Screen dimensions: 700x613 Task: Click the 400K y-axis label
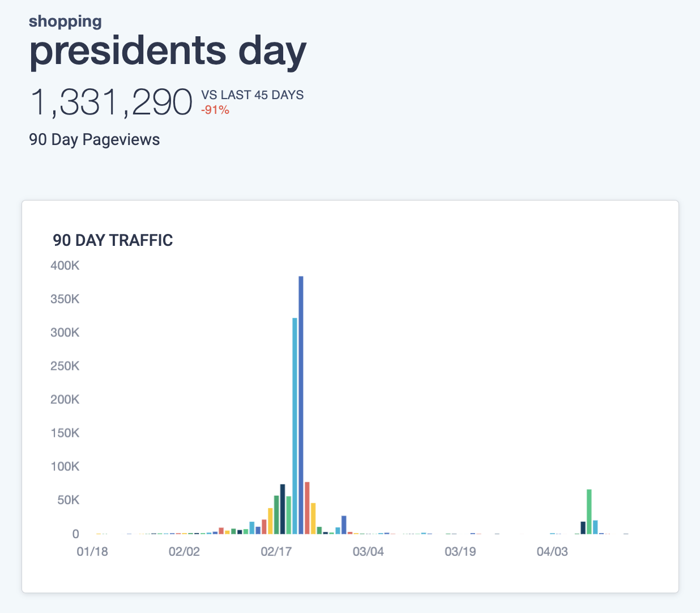[65, 266]
